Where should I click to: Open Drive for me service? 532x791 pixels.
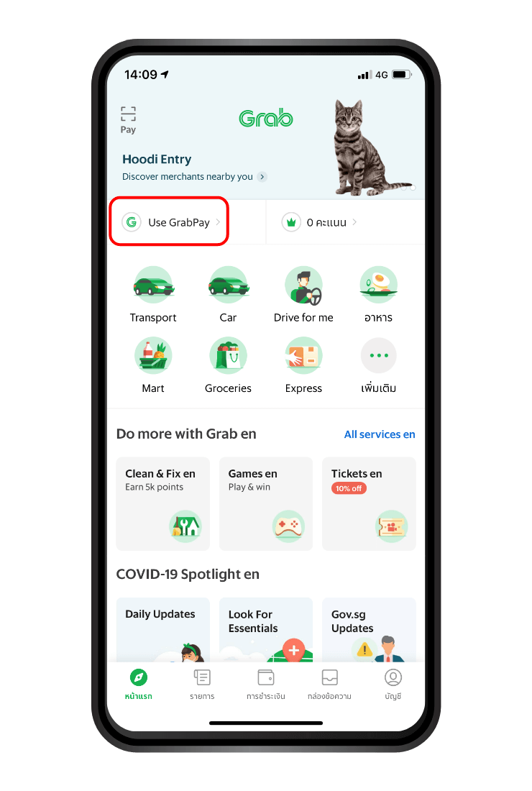click(x=303, y=285)
